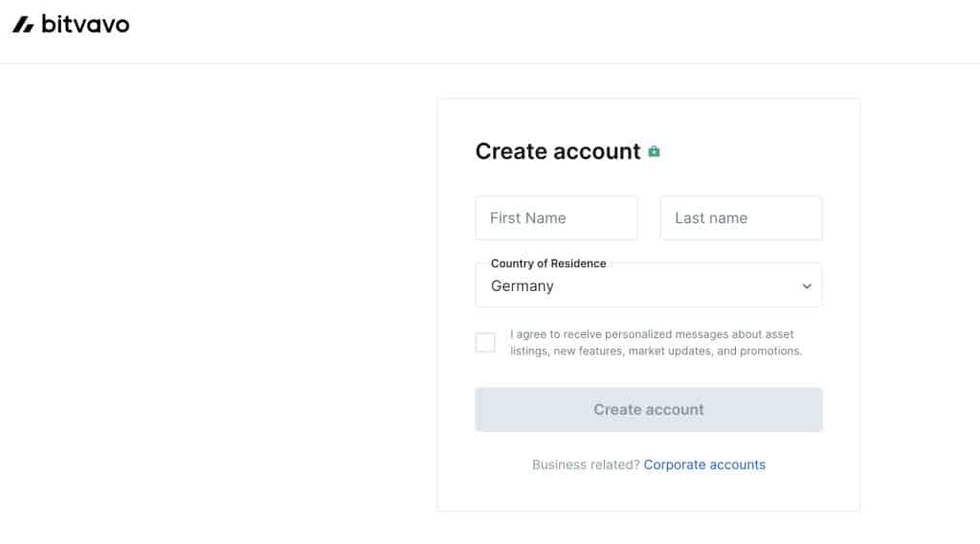Click the bitvavo wordmark in header
Screen dimensions: 980x544
point(85,24)
